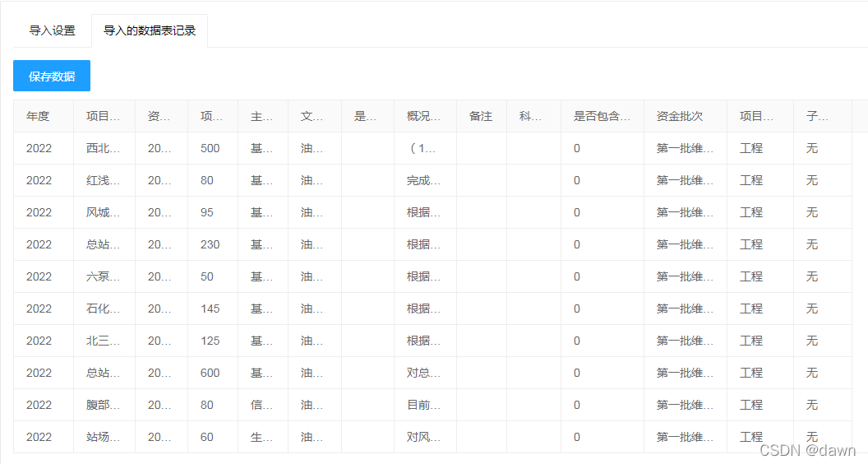Click 第一批维… in the 红浅… row
The width and height of the screenshot is (868, 464).
685,181
